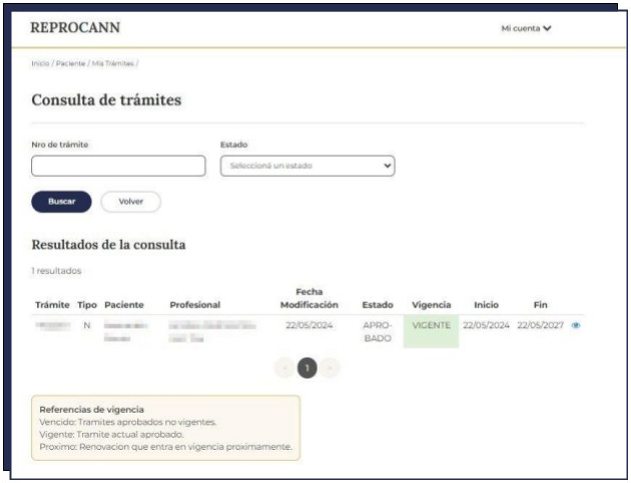Click the Fin date 22/05/2027

(541, 326)
